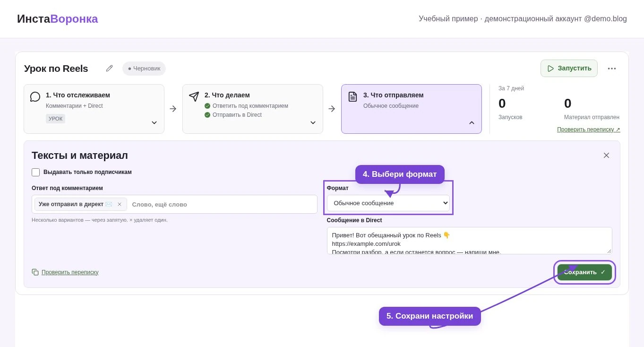The width and height of the screenshot is (644, 347).
Task: Click the copy icon beside Проверить переписку
Action: tap(35, 272)
